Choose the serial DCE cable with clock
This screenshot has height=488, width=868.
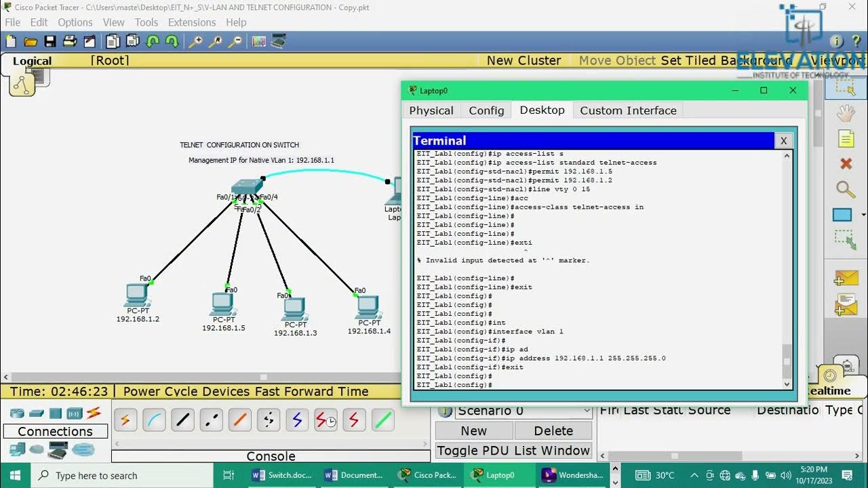[x=325, y=420]
